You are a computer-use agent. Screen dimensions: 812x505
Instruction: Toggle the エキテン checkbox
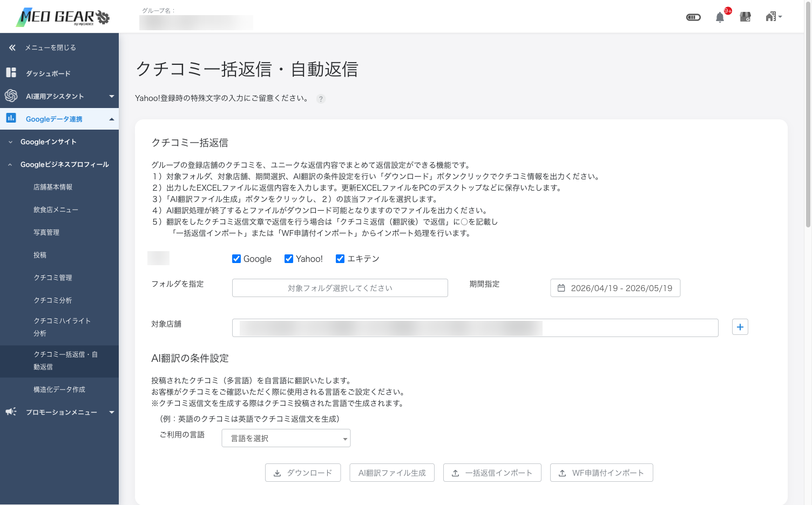[340, 259]
